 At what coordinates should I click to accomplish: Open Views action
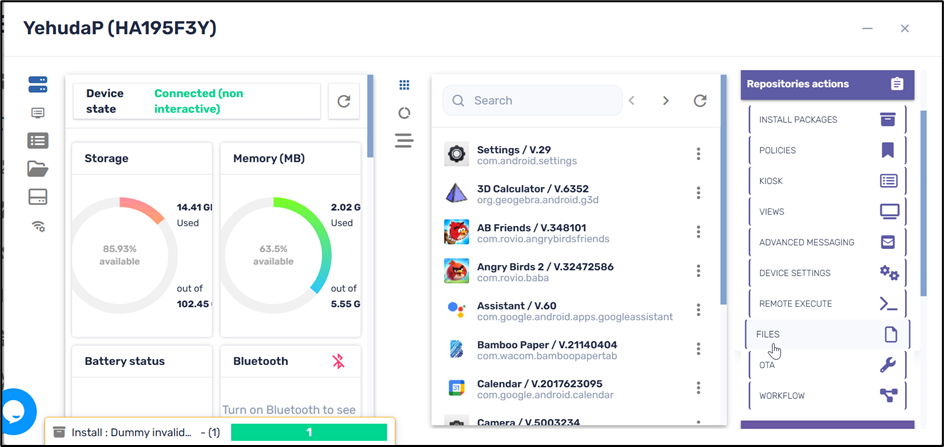828,211
